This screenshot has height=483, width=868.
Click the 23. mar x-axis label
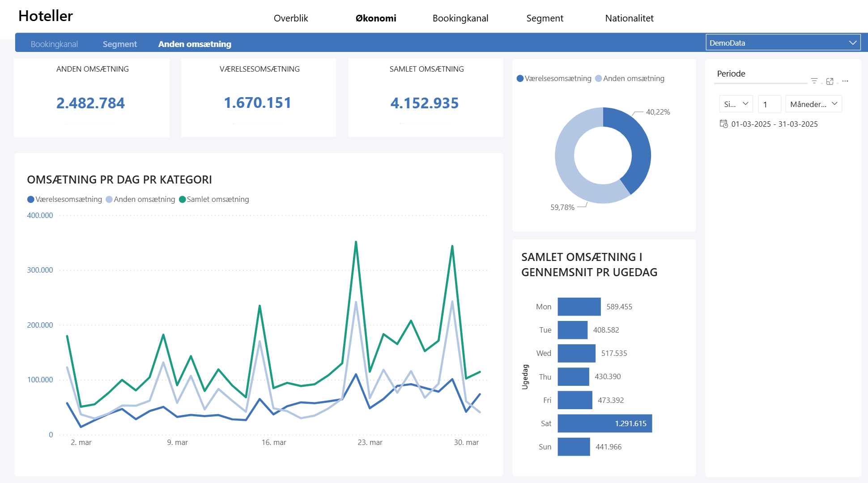370,442
